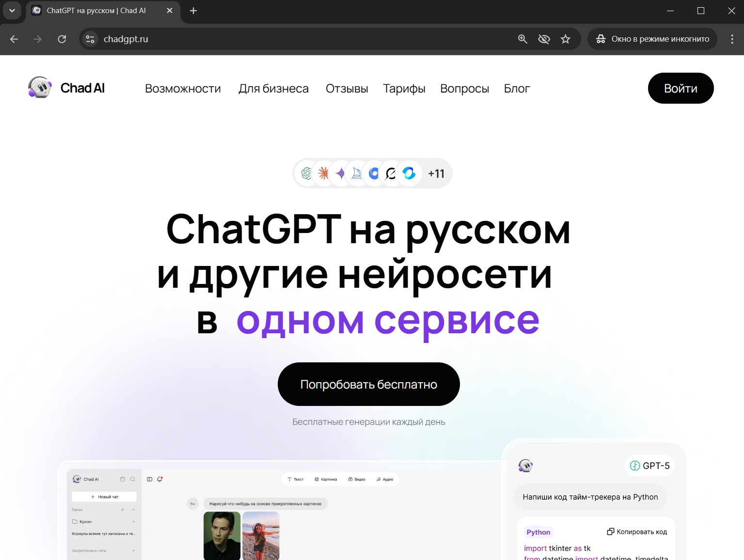Screen dimensions: 744x560
Task: Collapse the Папки section chevron
Action: (133, 510)
